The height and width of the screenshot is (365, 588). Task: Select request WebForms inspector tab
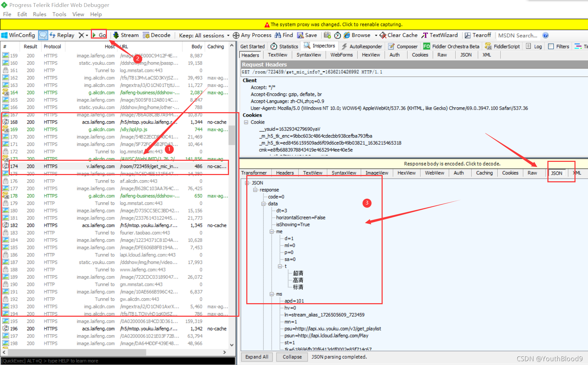tap(341, 55)
